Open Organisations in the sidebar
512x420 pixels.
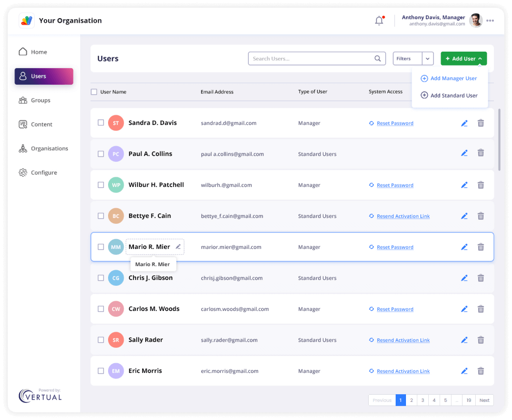pos(43,148)
